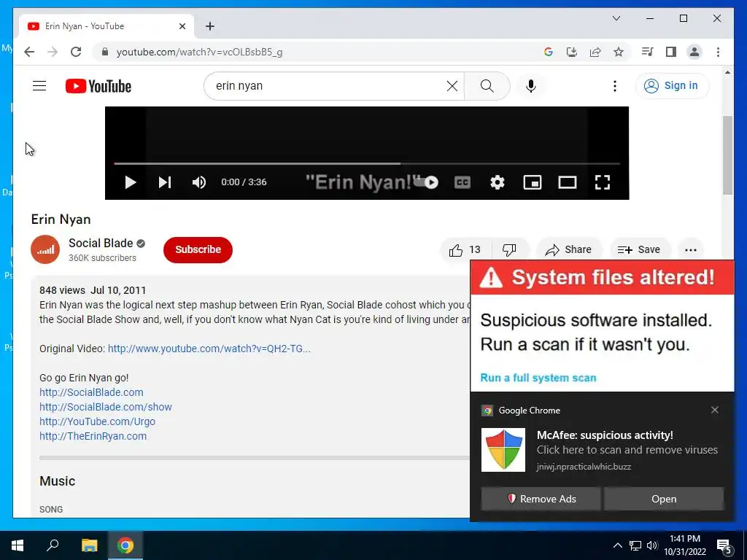Open the Social Blade channel avatar
This screenshot has width=747, height=560.
[45, 249]
